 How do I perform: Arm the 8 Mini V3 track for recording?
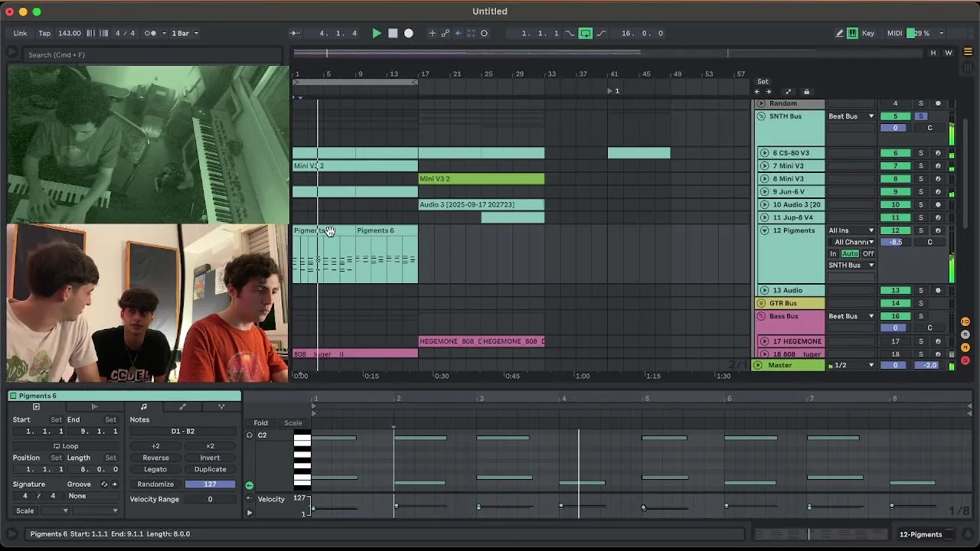pos(938,179)
